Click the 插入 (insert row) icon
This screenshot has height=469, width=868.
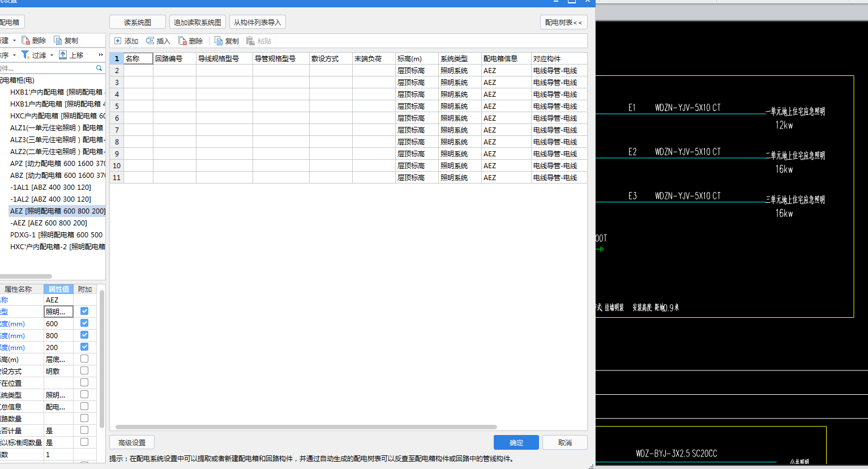pos(150,41)
